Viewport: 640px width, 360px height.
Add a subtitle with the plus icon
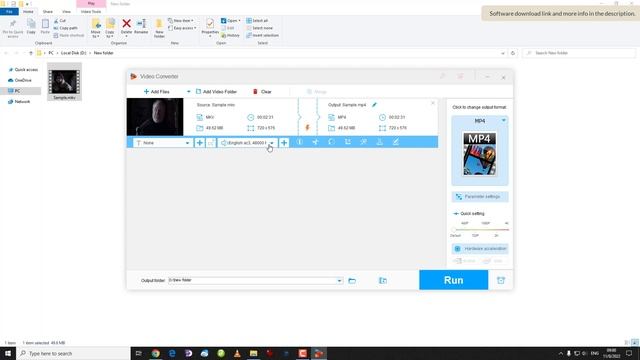(x=199, y=143)
